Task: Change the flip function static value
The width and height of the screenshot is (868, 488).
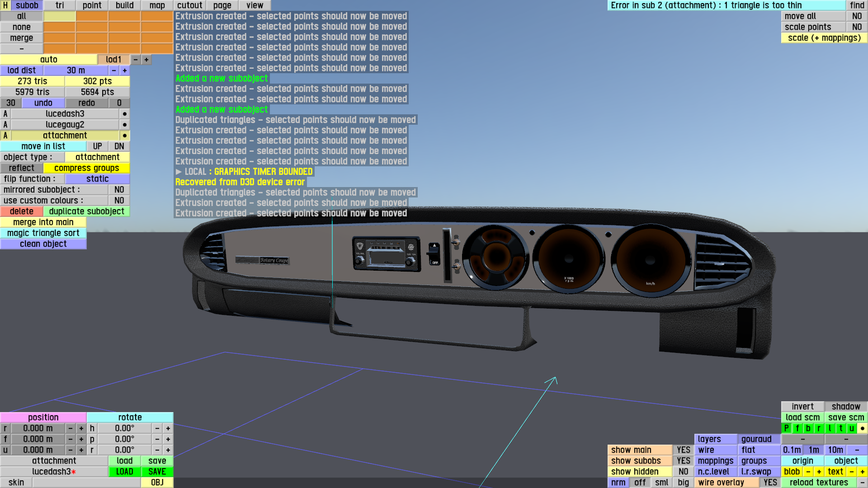Action: [97, 179]
